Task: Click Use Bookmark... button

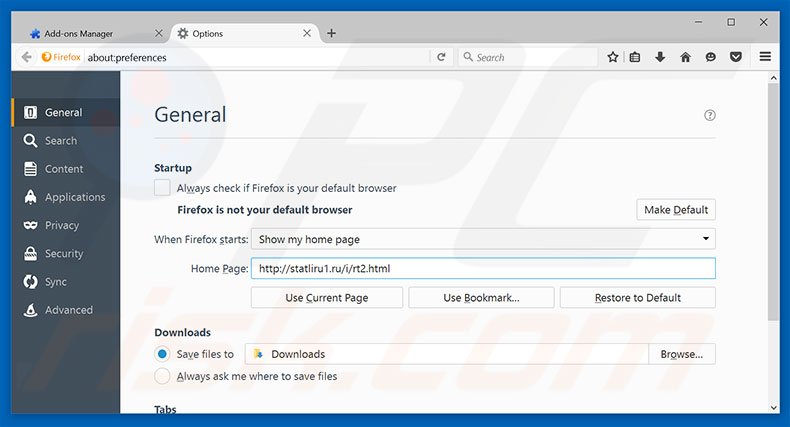Action: 481,298
